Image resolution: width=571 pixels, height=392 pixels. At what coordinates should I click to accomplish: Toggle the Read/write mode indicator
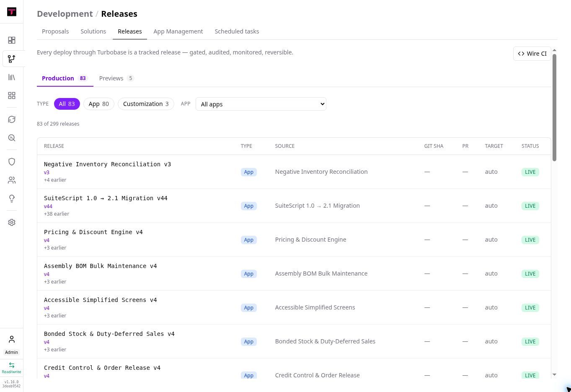point(12,368)
